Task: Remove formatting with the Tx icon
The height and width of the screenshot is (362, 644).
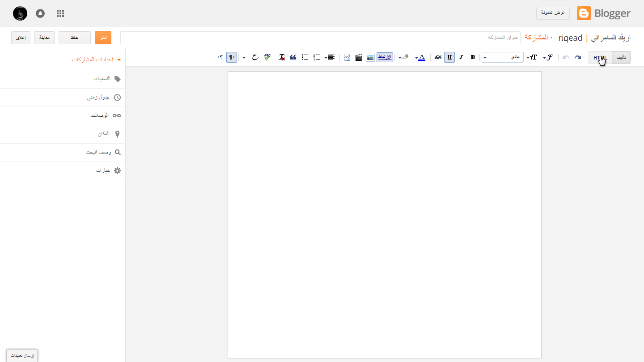Action: [282, 57]
